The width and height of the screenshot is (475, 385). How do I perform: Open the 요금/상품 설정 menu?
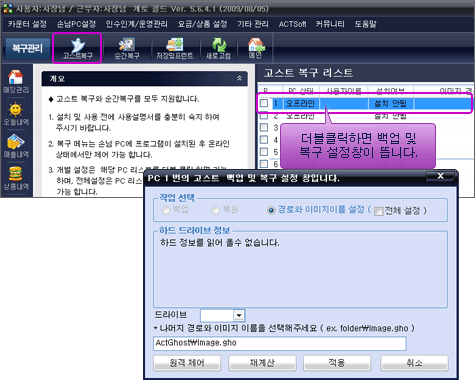(202, 24)
